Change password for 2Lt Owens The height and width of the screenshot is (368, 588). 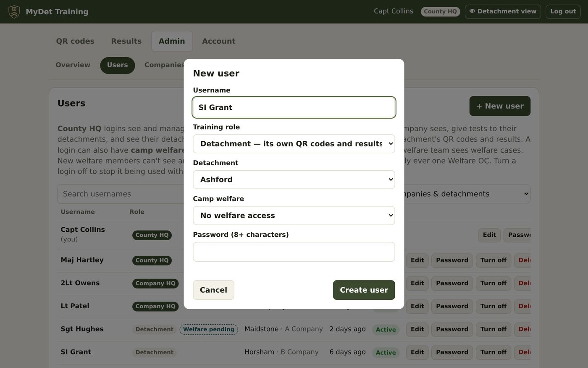(452, 283)
